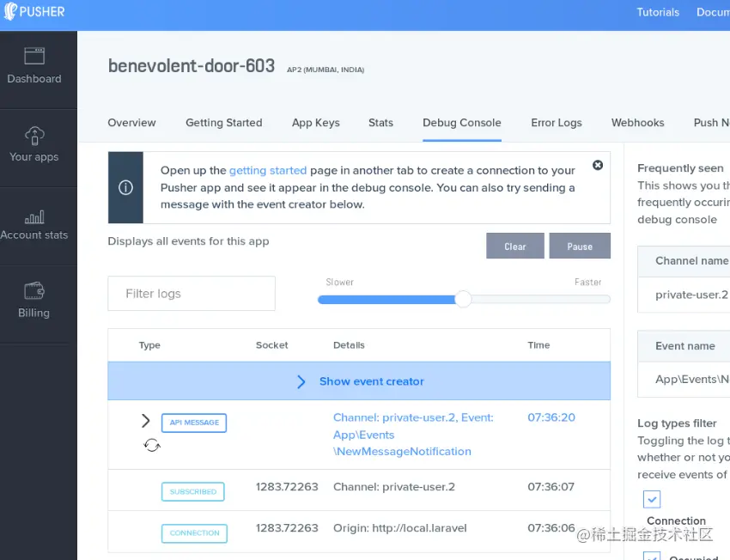Click the resend refresh icon under API message

coord(152,446)
